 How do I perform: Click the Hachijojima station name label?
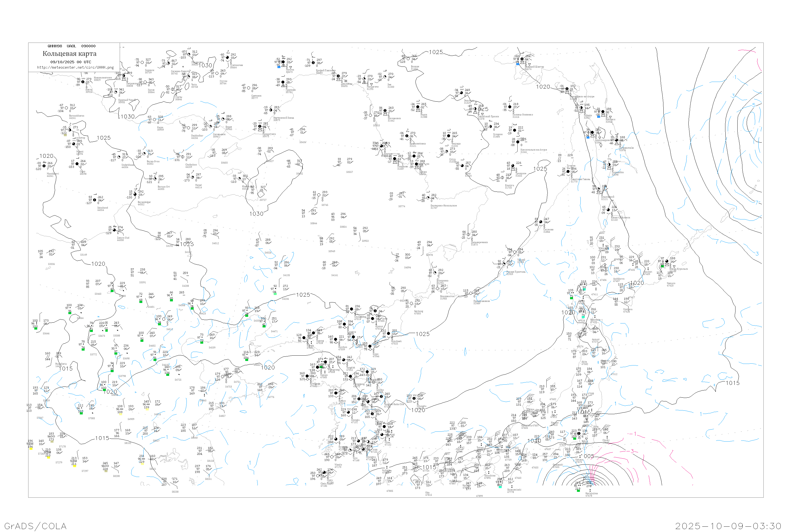[591, 493]
